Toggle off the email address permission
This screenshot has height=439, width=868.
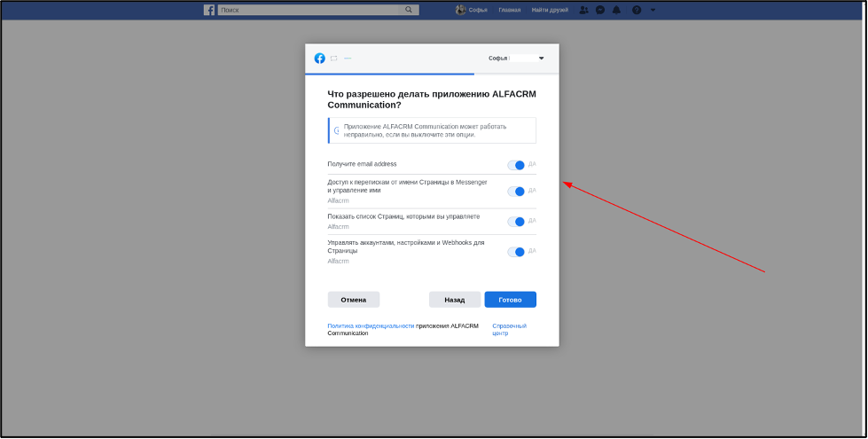[516, 165]
